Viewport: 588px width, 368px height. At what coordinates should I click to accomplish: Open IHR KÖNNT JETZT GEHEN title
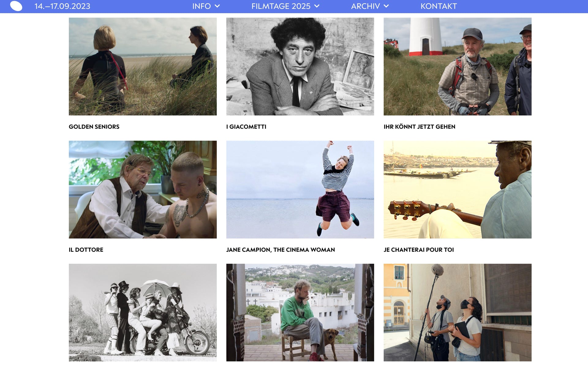pos(420,127)
